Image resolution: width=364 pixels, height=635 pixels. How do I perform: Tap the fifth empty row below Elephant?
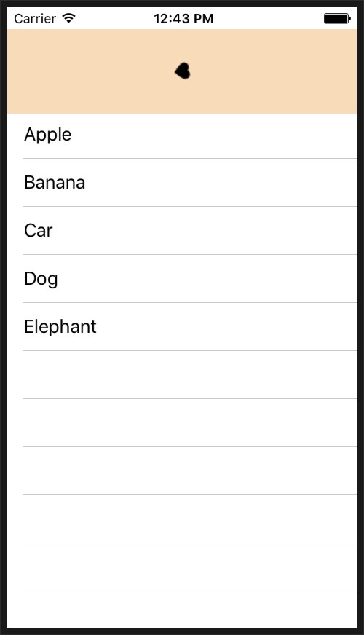(x=182, y=567)
